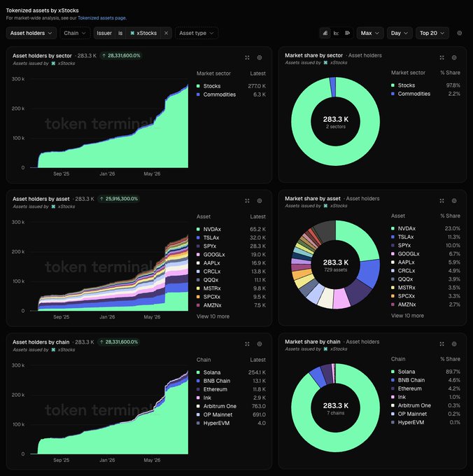Open the Chain filter dropdown
The height and width of the screenshot is (476, 473).
tap(75, 33)
